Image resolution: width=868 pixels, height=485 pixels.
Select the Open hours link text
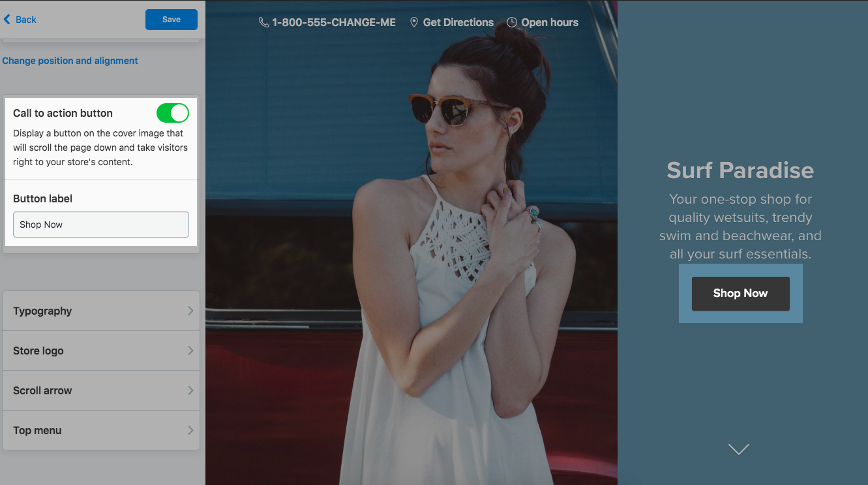(550, 22)
